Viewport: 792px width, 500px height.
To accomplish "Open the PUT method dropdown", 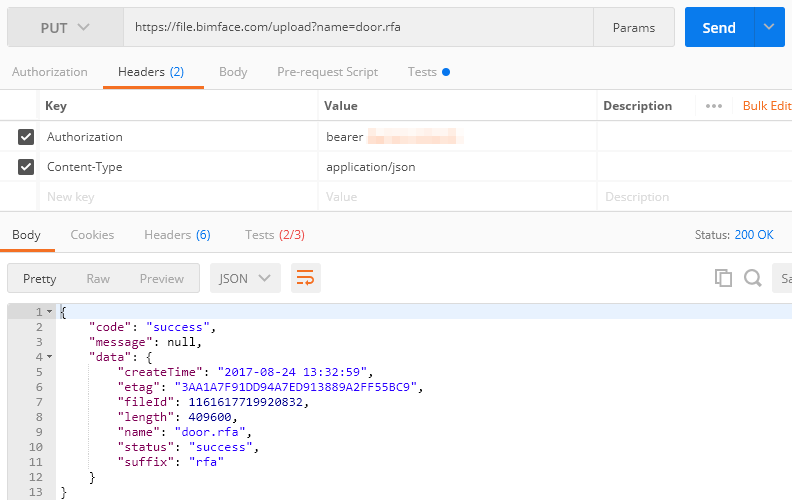I will pyautogui.click(x=66, y=27).
